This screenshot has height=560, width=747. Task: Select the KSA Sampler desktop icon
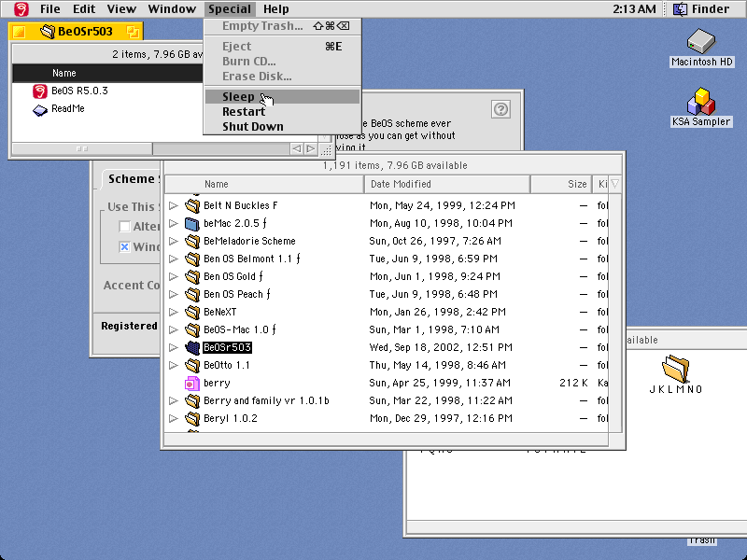coord(701,101)
